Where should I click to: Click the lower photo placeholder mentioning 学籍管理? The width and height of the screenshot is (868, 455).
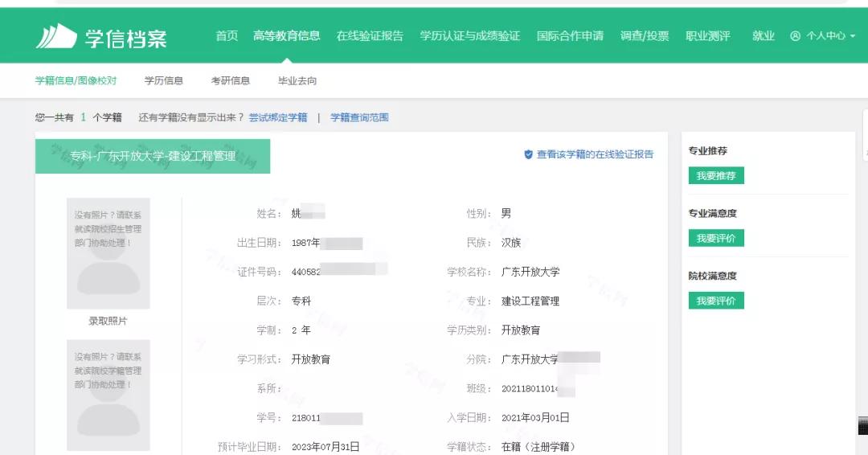pyautogui.click(x=108, y=396)
